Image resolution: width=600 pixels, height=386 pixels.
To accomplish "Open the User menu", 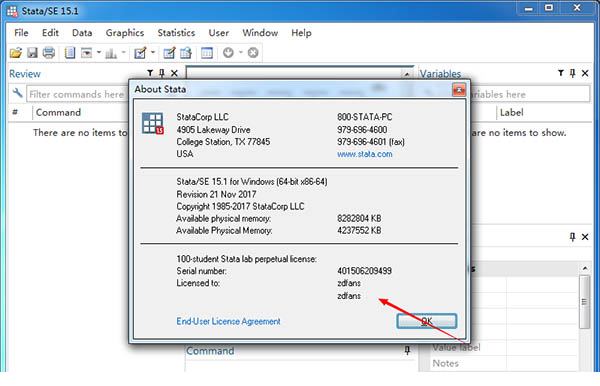I will (218, 33).
